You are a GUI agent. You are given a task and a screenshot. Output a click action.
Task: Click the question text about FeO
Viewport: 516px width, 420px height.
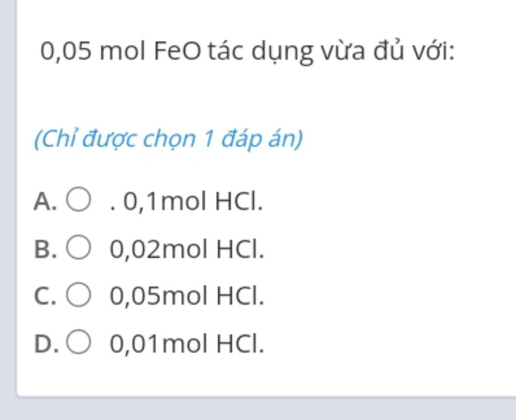point(247,51)
